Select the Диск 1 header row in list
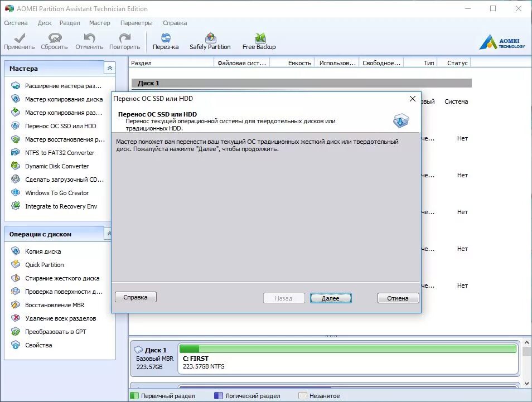 coord(301,83)
